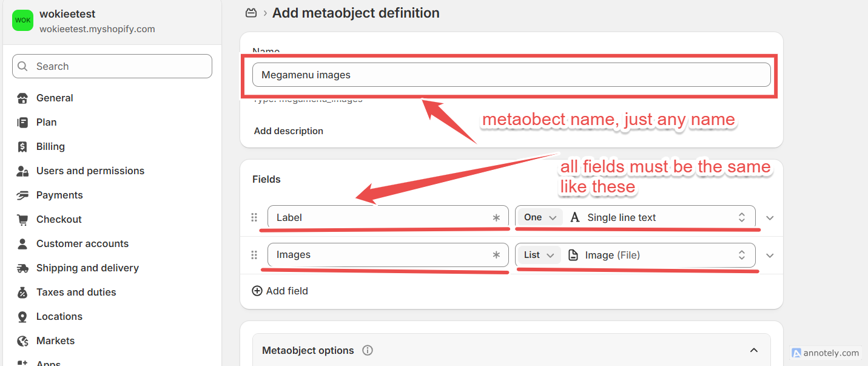Viewport: 868px width, 366px height.
Task: Click the Name input with Megamenu images
Action: 511,75
